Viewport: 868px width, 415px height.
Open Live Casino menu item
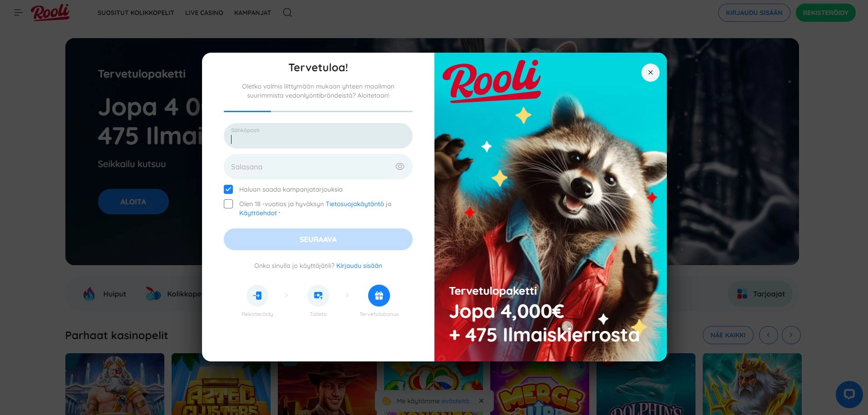[x=204, y=13]
